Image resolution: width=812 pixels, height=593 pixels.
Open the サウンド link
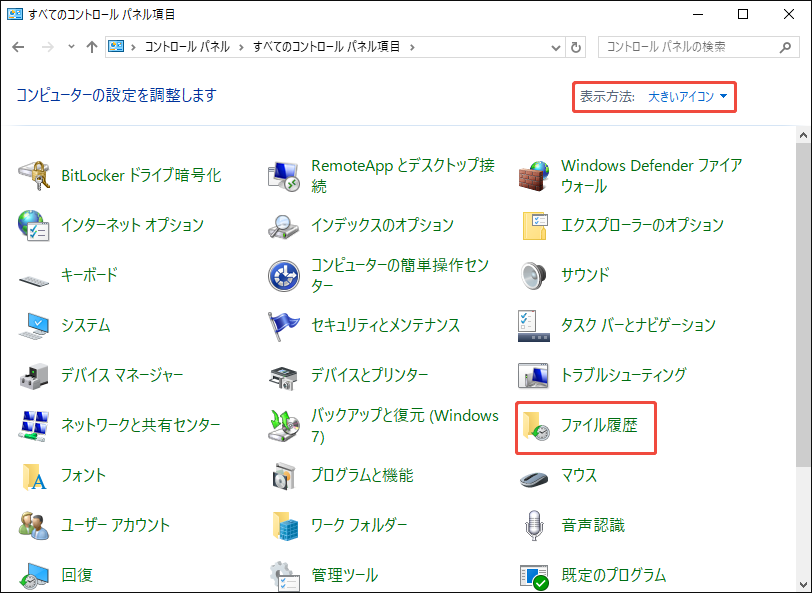(x=585, y=275)
